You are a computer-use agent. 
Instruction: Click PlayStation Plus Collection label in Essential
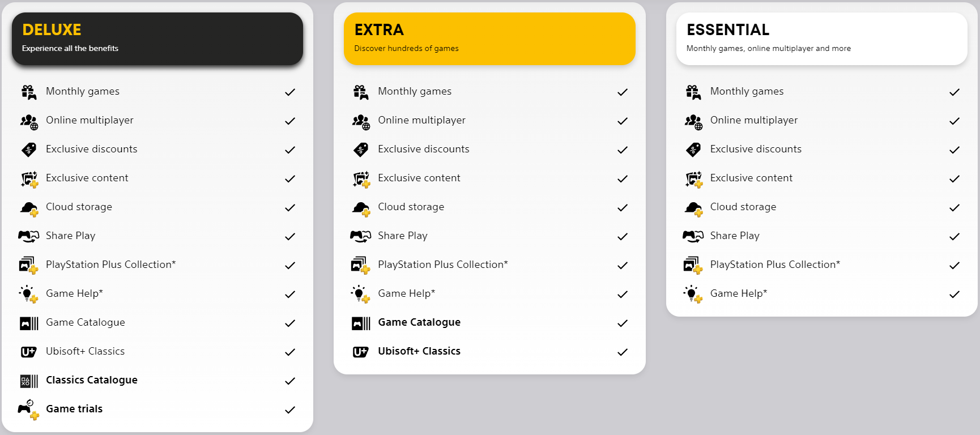pyautogui.click(x=775, y=265)
